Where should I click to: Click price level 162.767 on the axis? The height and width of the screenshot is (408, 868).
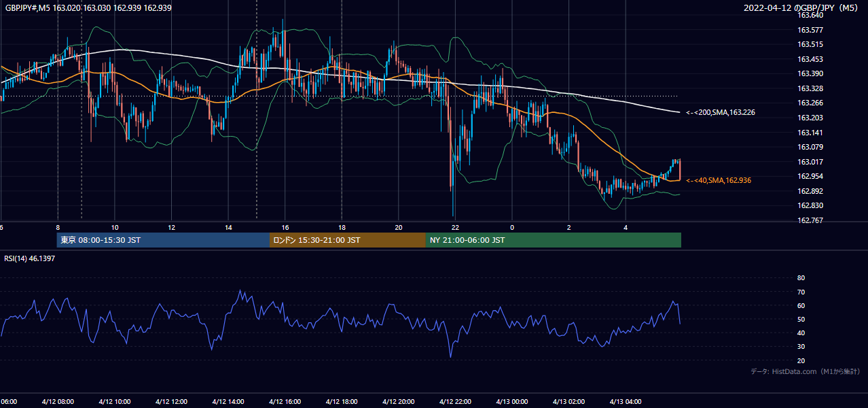(810, 220)
